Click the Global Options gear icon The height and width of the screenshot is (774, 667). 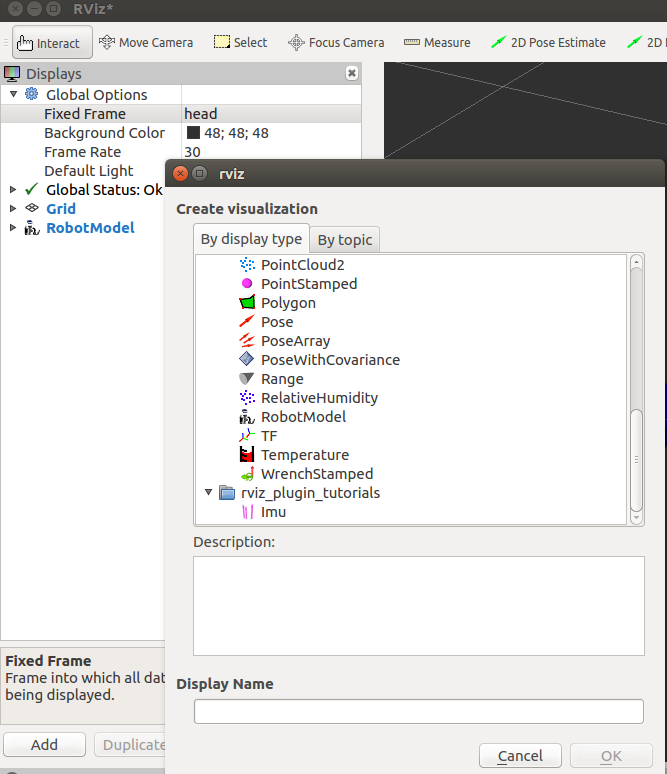click(x=32, y=94)
